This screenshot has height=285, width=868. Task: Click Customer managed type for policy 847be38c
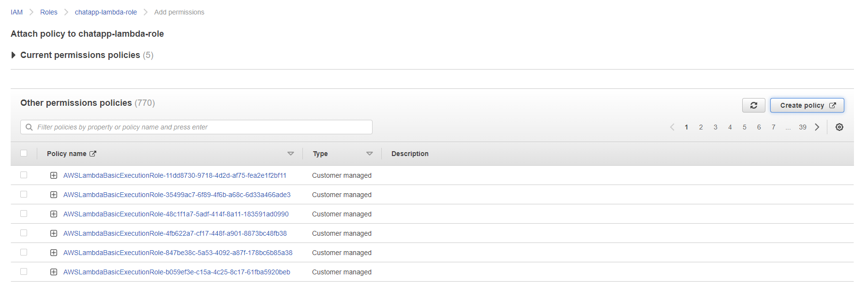click(342, 253)
